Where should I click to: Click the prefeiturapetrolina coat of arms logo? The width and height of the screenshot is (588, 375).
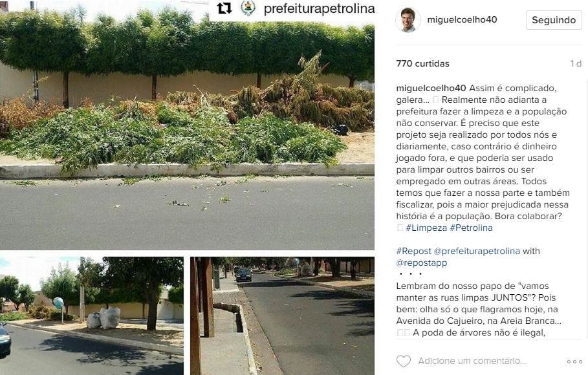pyautogui.click(x=248, y=8)
